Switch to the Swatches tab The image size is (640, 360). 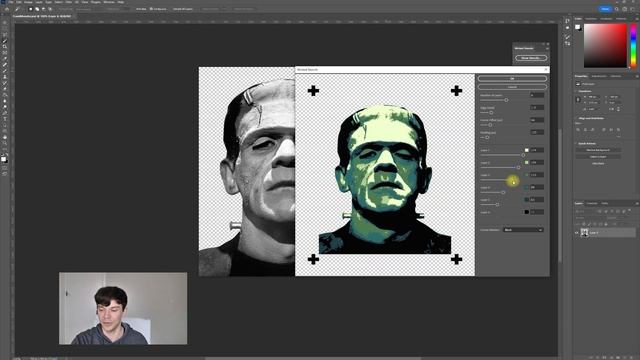tap(591, 19)
